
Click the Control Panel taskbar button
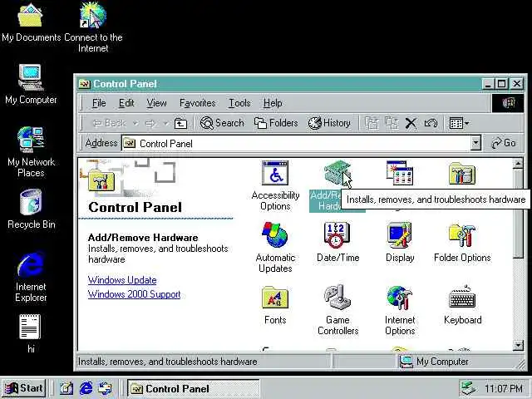pos(194,388)
